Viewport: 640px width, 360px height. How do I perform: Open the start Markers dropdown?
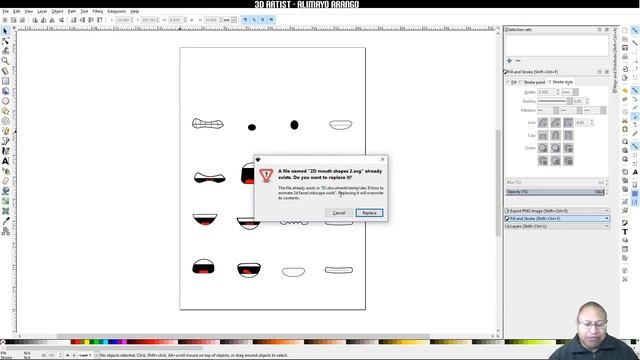coord(548,110)
